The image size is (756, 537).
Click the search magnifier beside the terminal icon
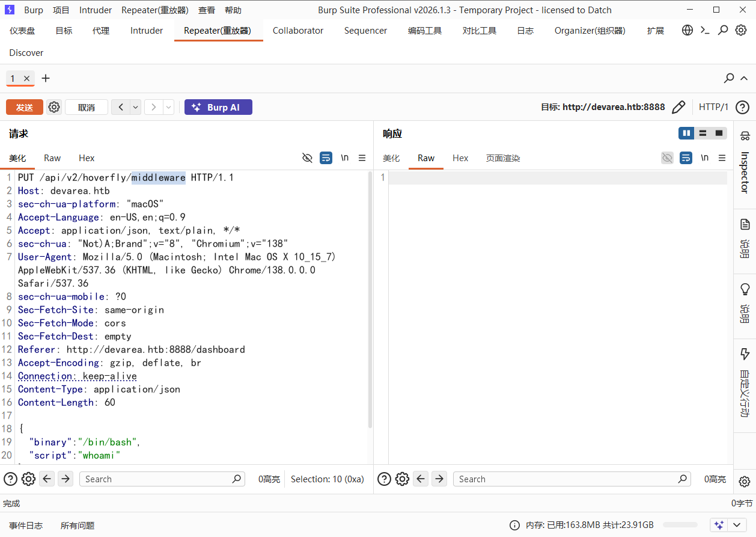[x=724, y=30]
